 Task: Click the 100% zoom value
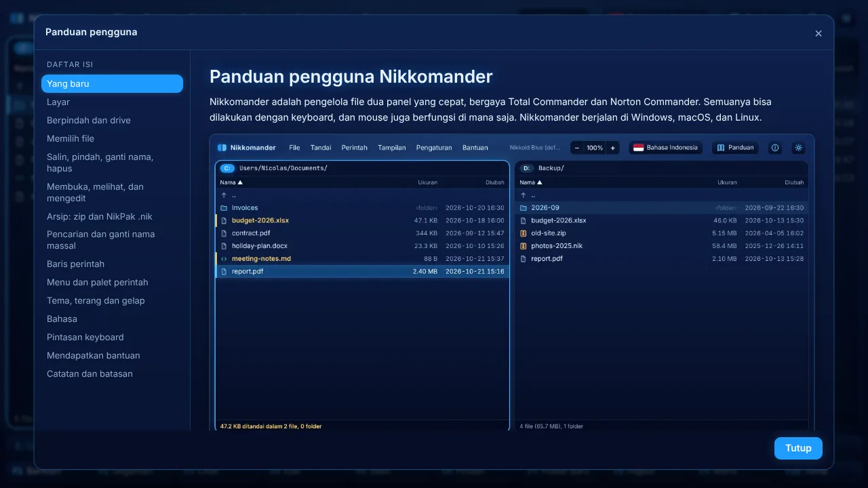point(595,148)
